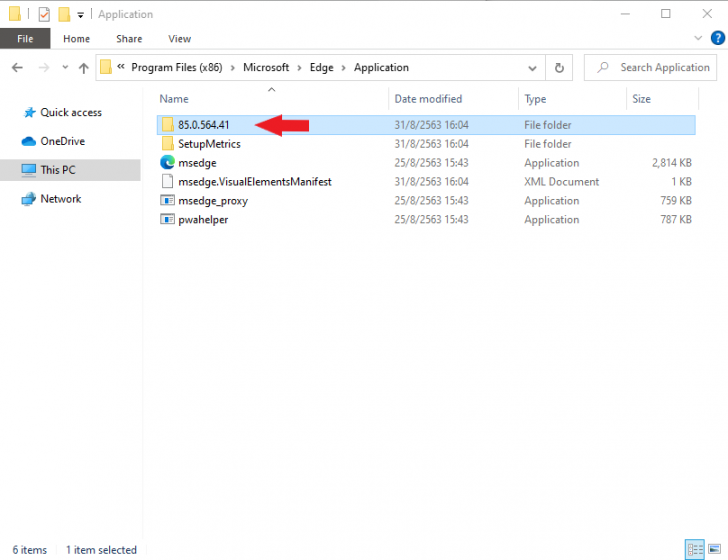Select msedge.VisualElementsManifest file

pyautogui.click(x=426, y=182)
